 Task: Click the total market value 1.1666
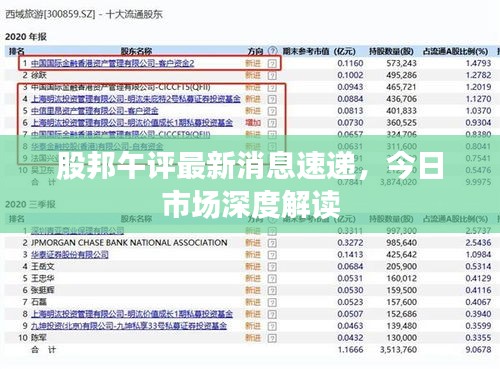(350, 350)
